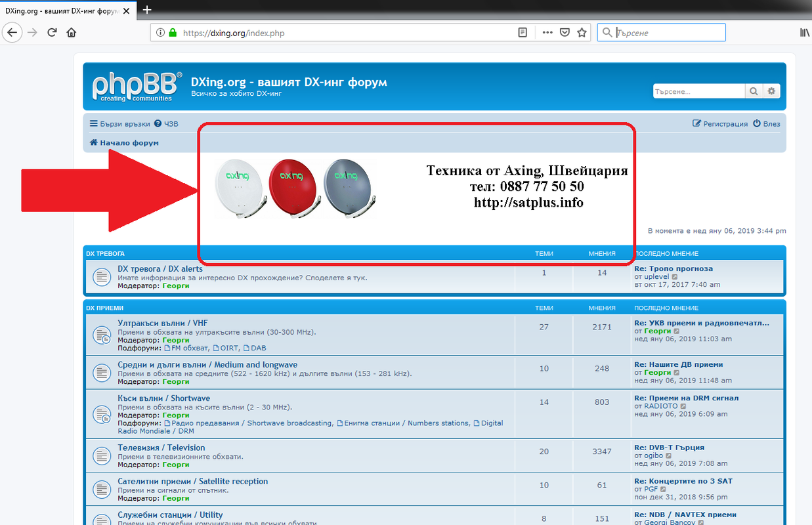812x525 pixels.
Task: Open Енигма станции / Numbers stations subforum
Action: click(403, 423)
